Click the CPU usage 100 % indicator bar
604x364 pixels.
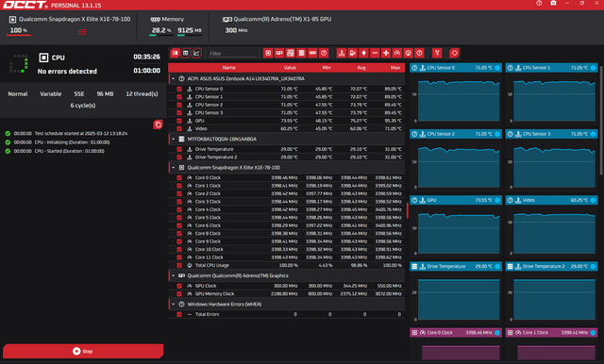19,36
